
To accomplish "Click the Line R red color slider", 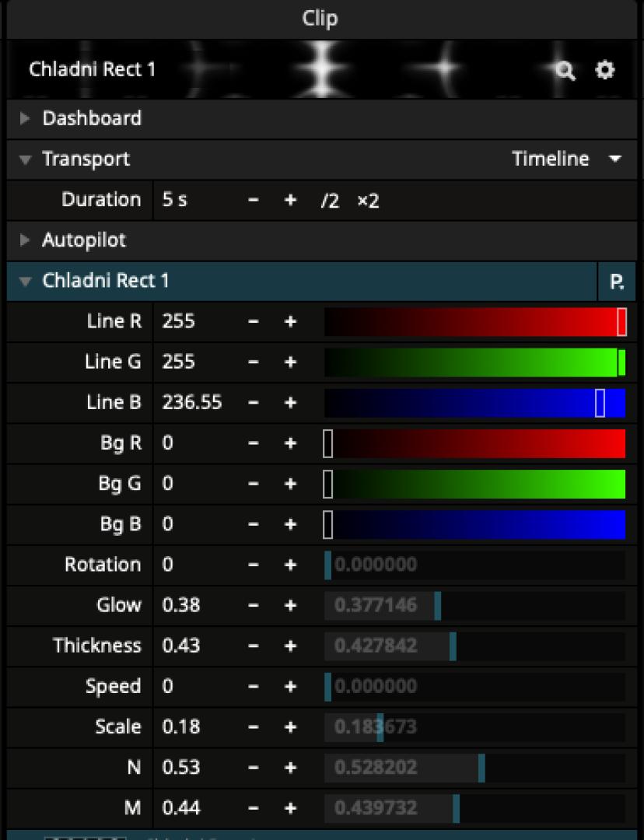I will (474, 322).
